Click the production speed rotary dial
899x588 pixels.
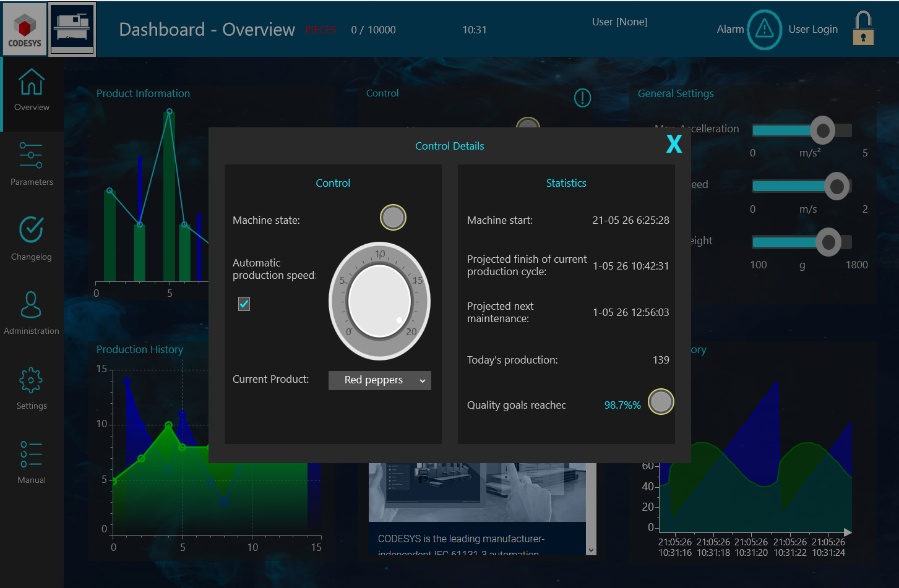click(x=379, y=301)
